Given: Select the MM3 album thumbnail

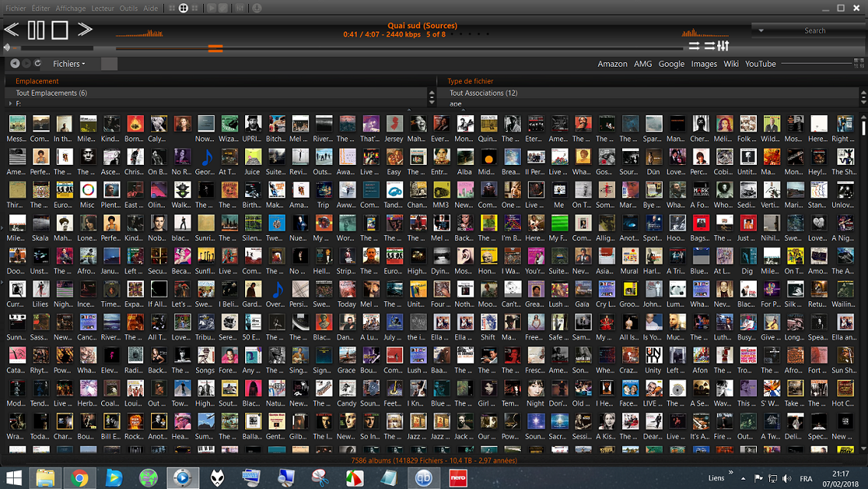Looking at the screenshot, I should 441,190.
